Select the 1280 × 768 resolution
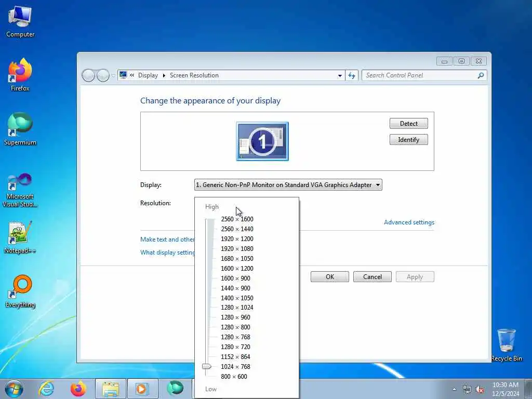This screenshot has width=532, height=399. [235, 337]
